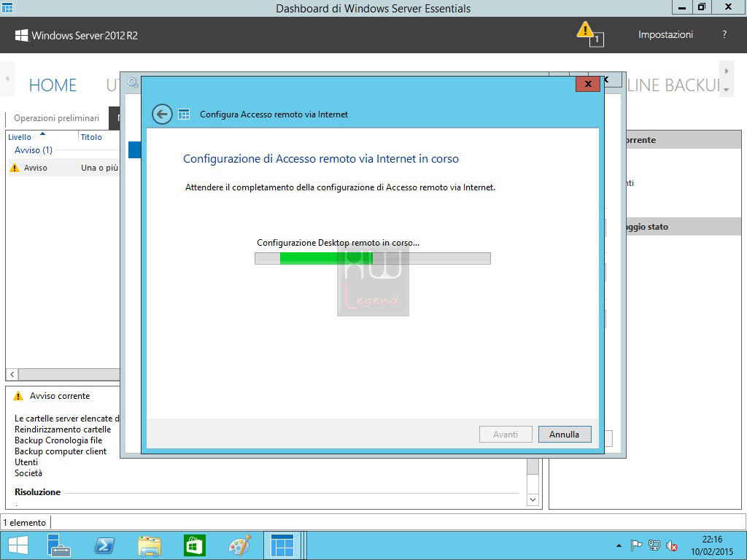Select the Avviso alert row

click(x=64, y=168)
